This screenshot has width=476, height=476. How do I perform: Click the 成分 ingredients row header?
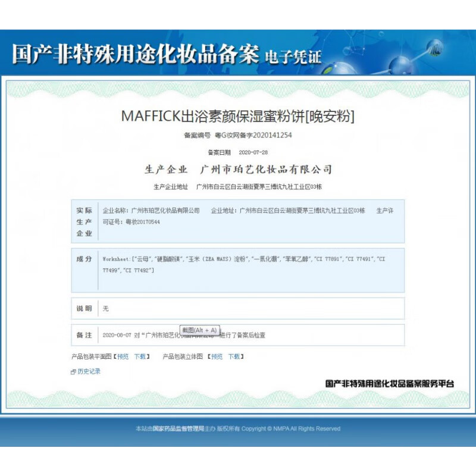click(84, 259)
